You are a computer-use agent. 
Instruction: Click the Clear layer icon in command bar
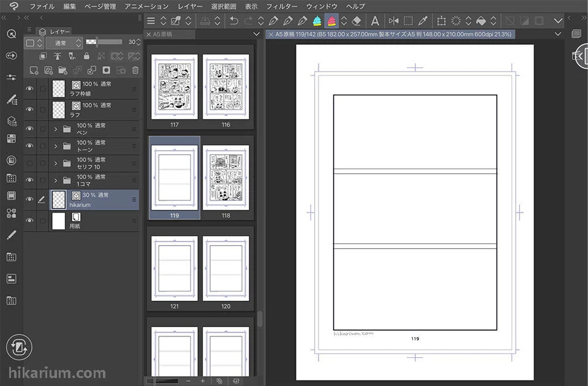click(x=205, y=21)
